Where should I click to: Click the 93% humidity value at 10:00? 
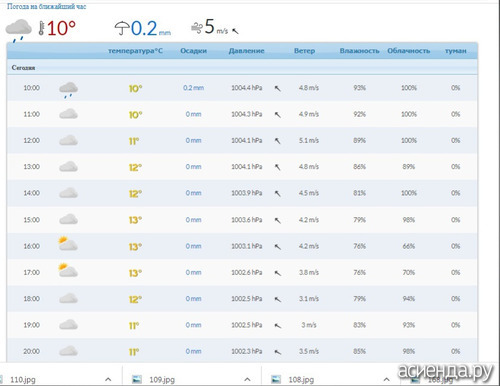coord(360,88)
